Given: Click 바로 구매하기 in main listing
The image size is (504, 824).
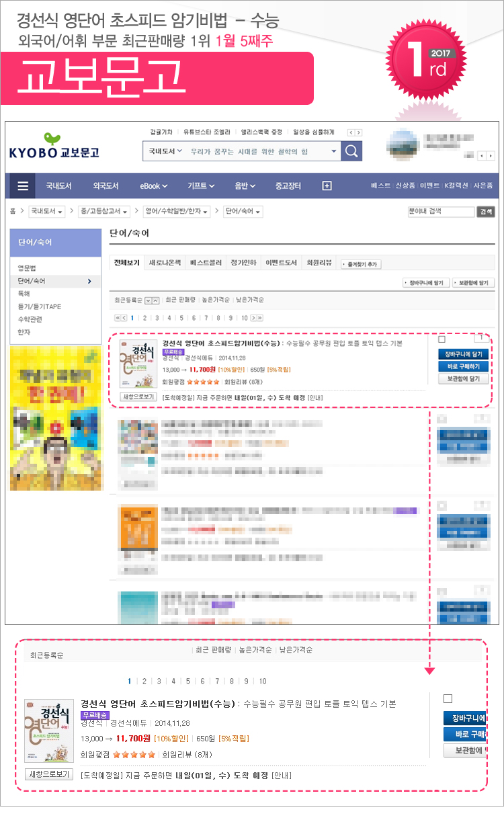Looking at the screenshot, I should 463,366.
